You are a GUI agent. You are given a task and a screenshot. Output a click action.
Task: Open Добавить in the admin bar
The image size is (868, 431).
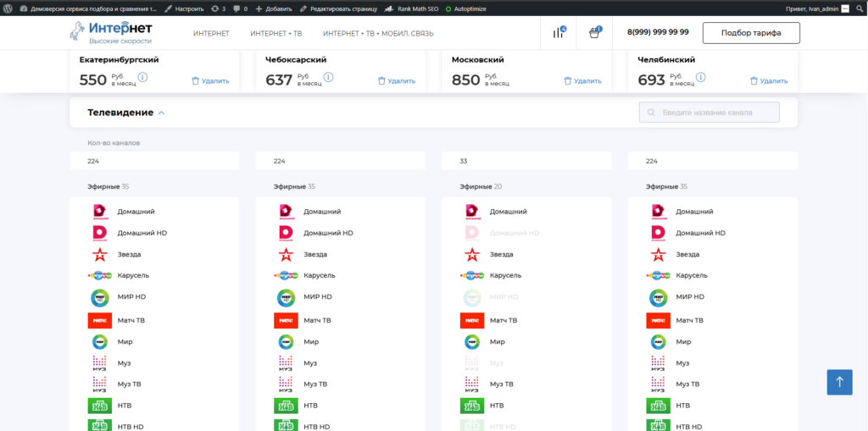tap(274, 8)
